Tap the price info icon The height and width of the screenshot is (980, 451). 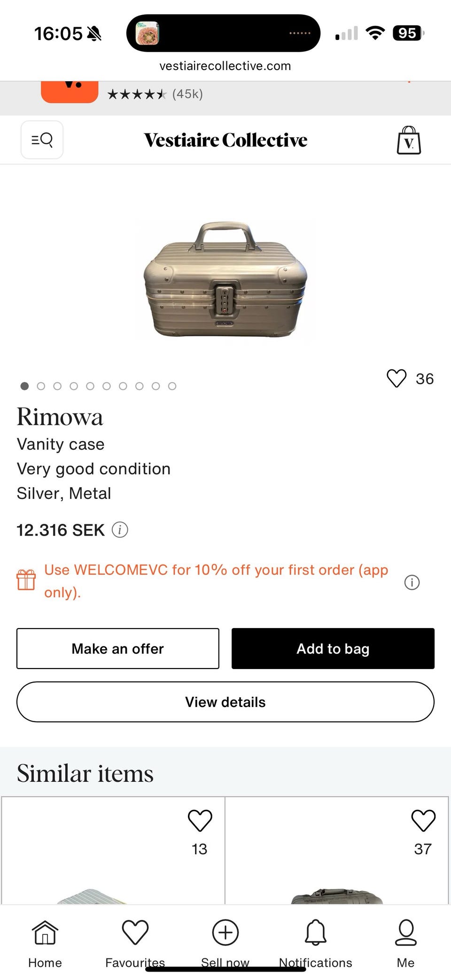[120, 530]
